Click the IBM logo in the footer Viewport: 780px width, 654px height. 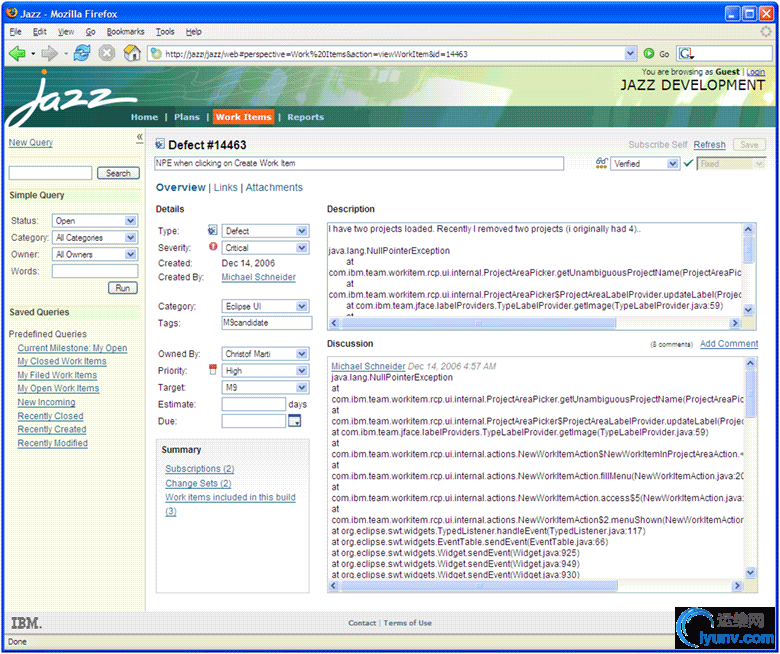[26, 623]
